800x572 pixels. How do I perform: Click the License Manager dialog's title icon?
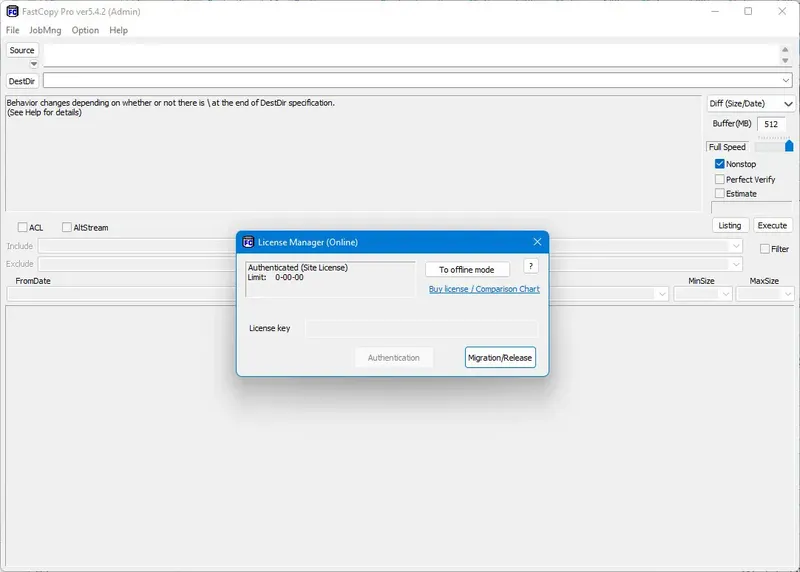point(248,242)
